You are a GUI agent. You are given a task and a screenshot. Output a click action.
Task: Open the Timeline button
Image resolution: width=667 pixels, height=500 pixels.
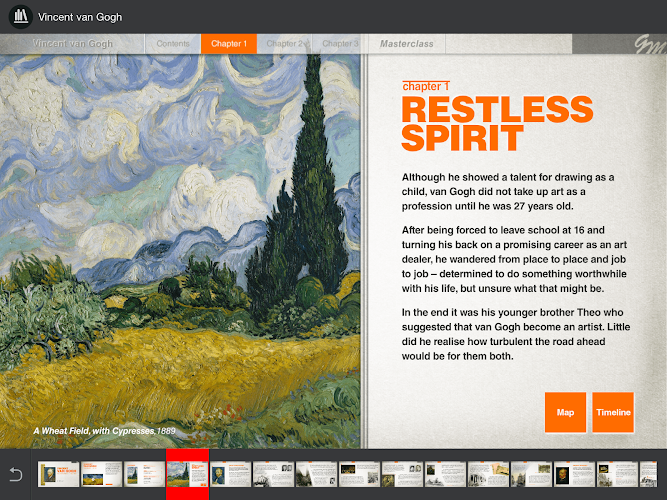[613, 412]
